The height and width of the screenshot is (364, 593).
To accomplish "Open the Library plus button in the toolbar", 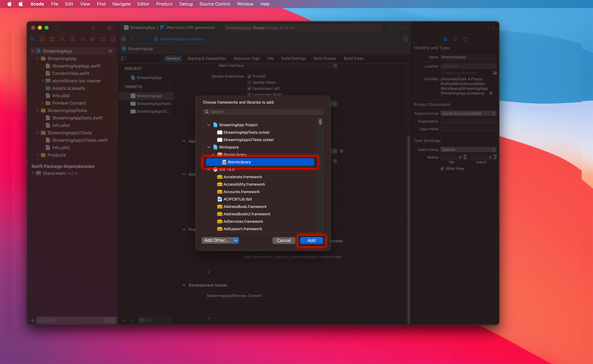I will click(x=392, y=28).
